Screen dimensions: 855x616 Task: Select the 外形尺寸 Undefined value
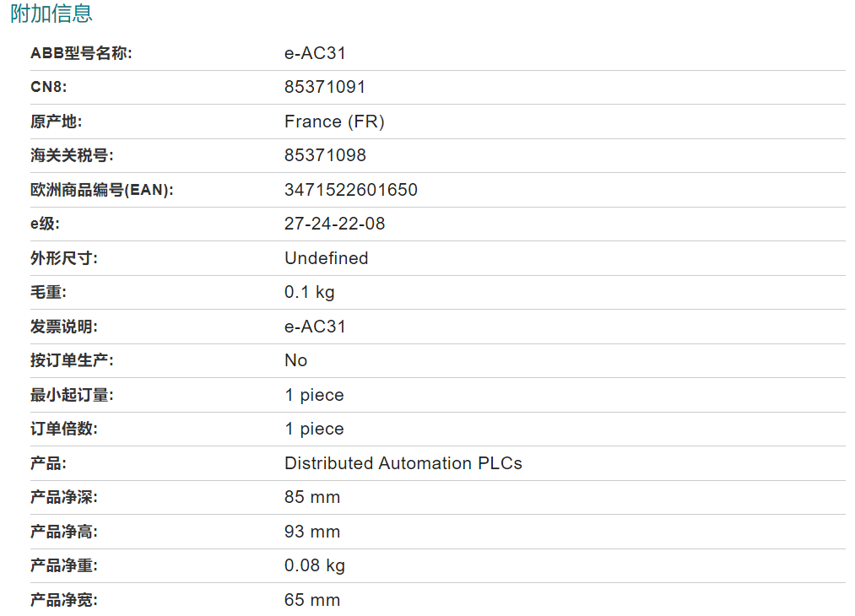[326, 258]
